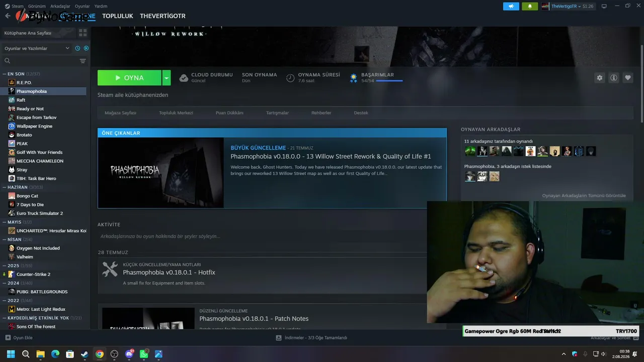Screen dimensions: 644x362
Task: Switch to Big Picture mode monitor icon
Action: pos(604,6)
